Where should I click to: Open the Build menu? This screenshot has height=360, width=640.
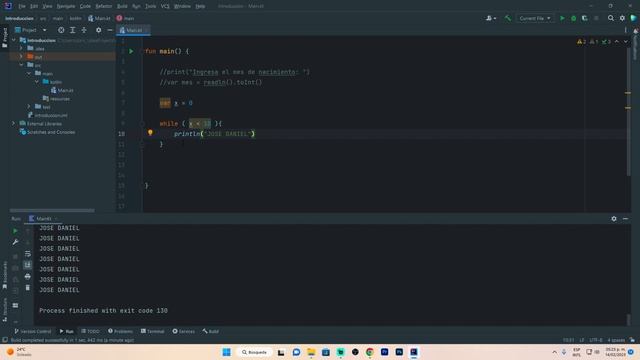click(122, 7)
